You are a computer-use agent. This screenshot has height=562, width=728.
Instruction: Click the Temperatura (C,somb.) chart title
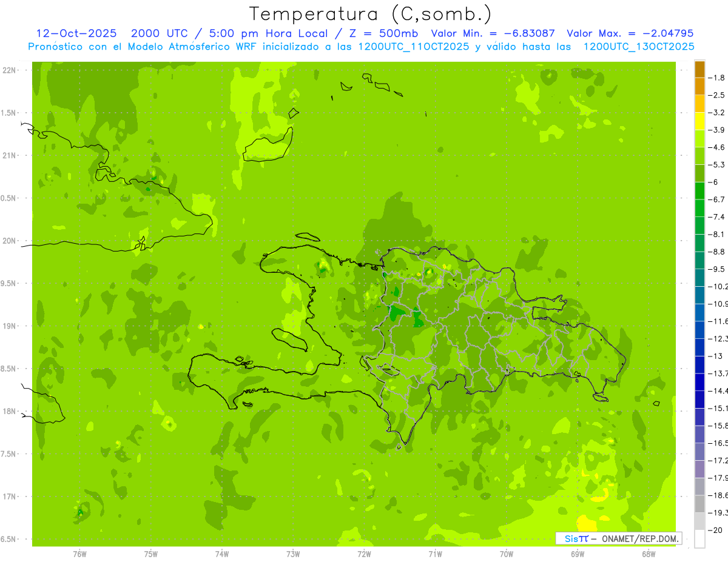(x=371, y=14)
